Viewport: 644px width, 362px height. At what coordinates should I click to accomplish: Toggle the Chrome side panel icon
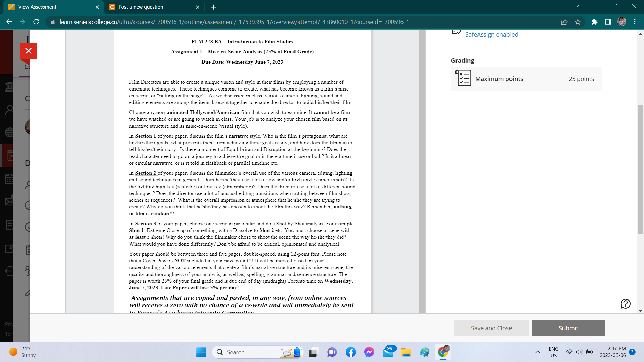pyautogui.click(x=608, y=22)
